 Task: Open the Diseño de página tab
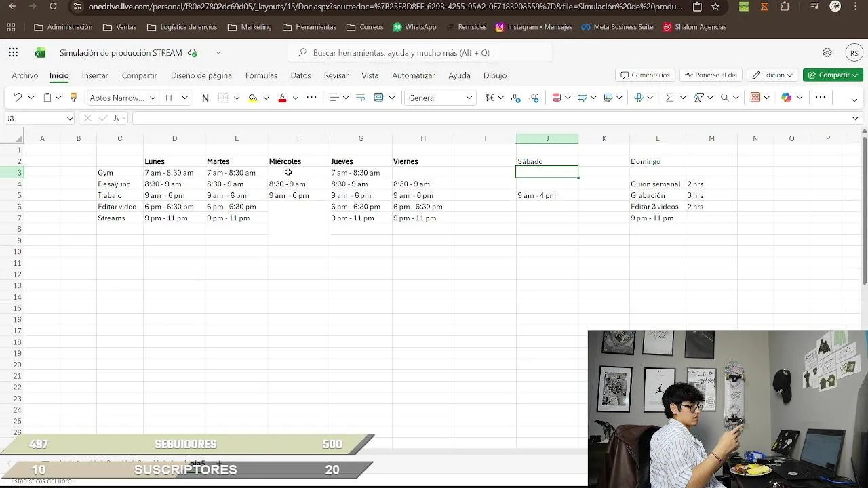point(201,75)
